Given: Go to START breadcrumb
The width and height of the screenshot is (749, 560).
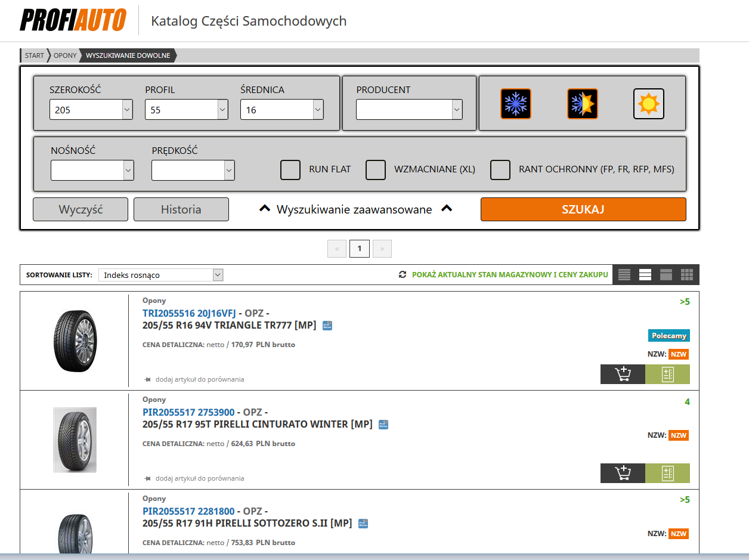Looking at the screenshot, I should (34, 55).
